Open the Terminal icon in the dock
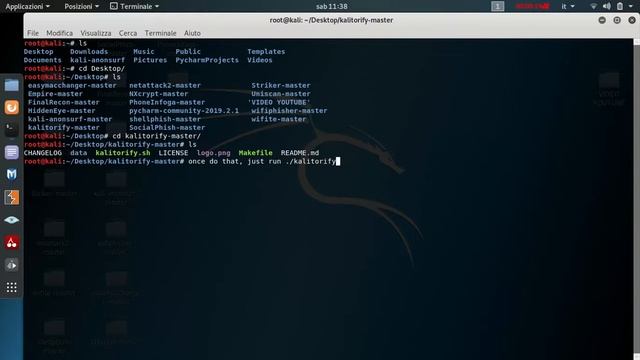The width and height of the screenshot is (640, 360). [11, 130]
